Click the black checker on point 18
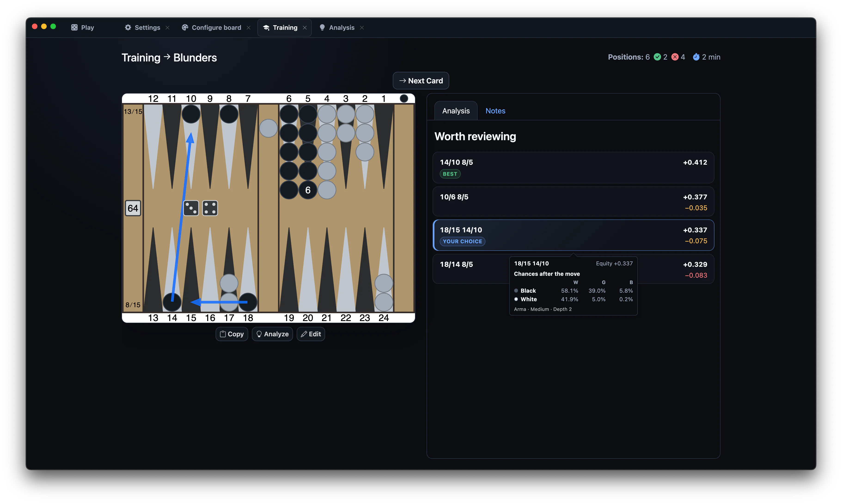Screen dimensions: 842x504 pyautogui.click(x=248, y=302)
